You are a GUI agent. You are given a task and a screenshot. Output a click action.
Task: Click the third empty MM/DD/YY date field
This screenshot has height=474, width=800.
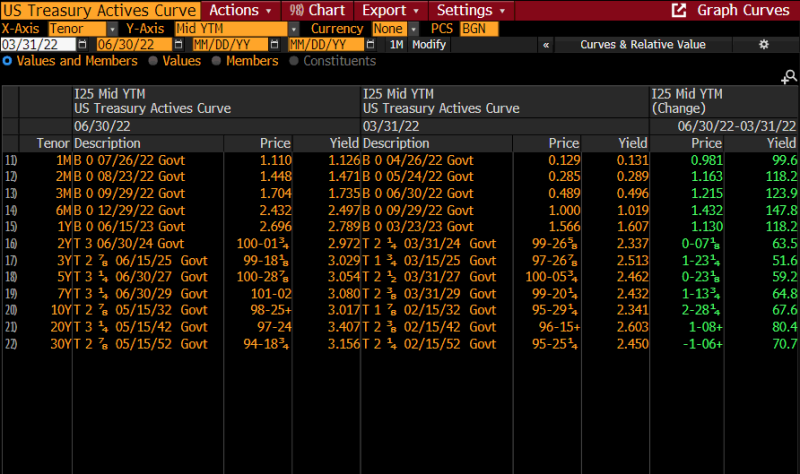[230, 45]
